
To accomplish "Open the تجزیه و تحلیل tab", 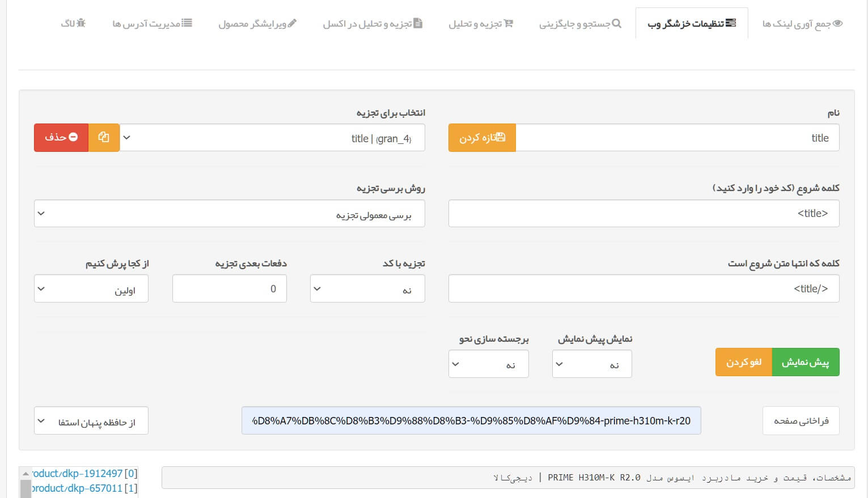I will pyautogui.click(x=481, y=23).
